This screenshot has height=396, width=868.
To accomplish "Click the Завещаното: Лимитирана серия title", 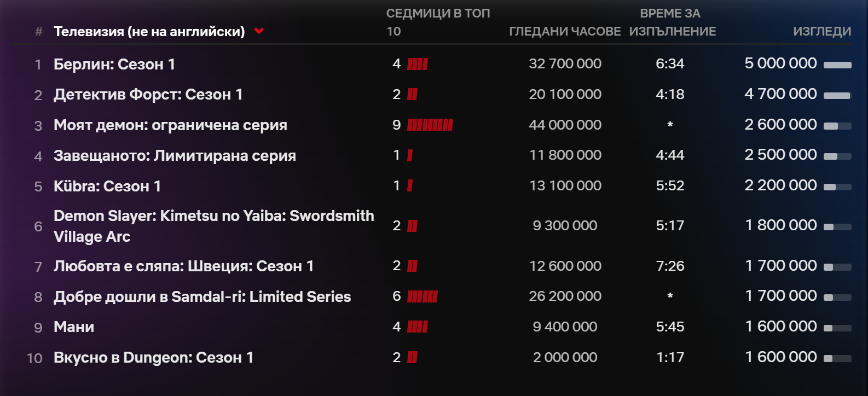I will [x=175, y=156].
